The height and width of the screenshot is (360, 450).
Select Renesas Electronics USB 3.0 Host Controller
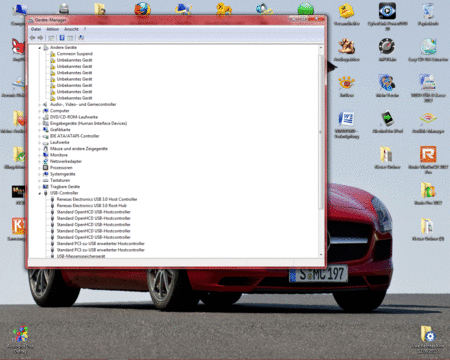pyautogui.click(x=97, y=199)
